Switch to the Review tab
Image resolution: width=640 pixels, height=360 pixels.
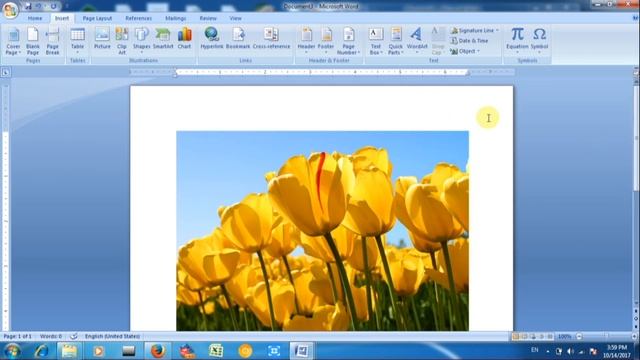tap(208, 18)
